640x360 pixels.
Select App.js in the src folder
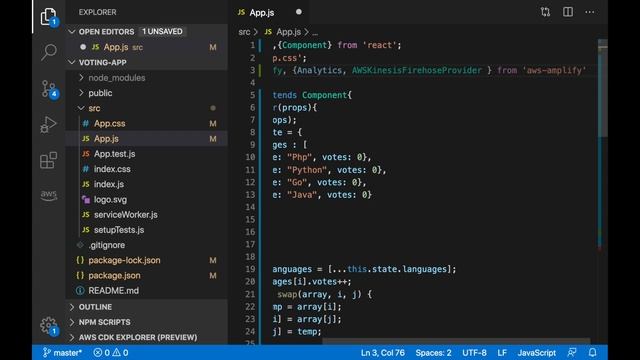point(146,139)
